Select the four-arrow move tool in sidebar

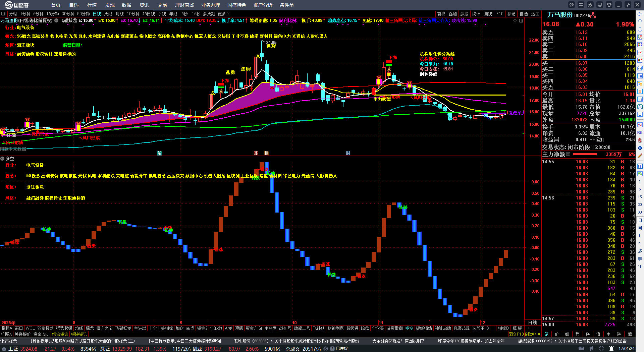(x=640, y=148)
